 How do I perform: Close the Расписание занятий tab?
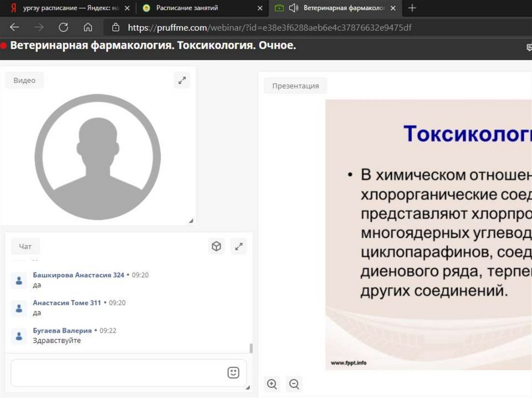(260, 8)
